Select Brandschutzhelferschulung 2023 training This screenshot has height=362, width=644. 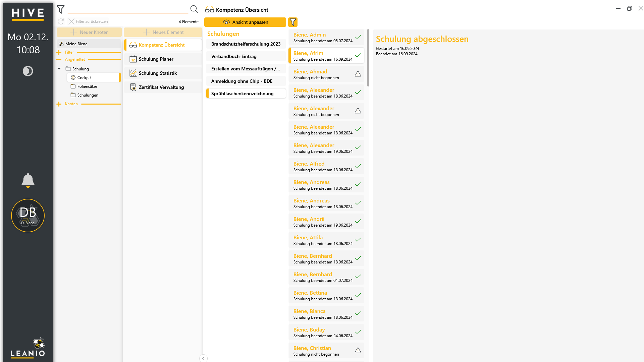[x=246, y=44]
